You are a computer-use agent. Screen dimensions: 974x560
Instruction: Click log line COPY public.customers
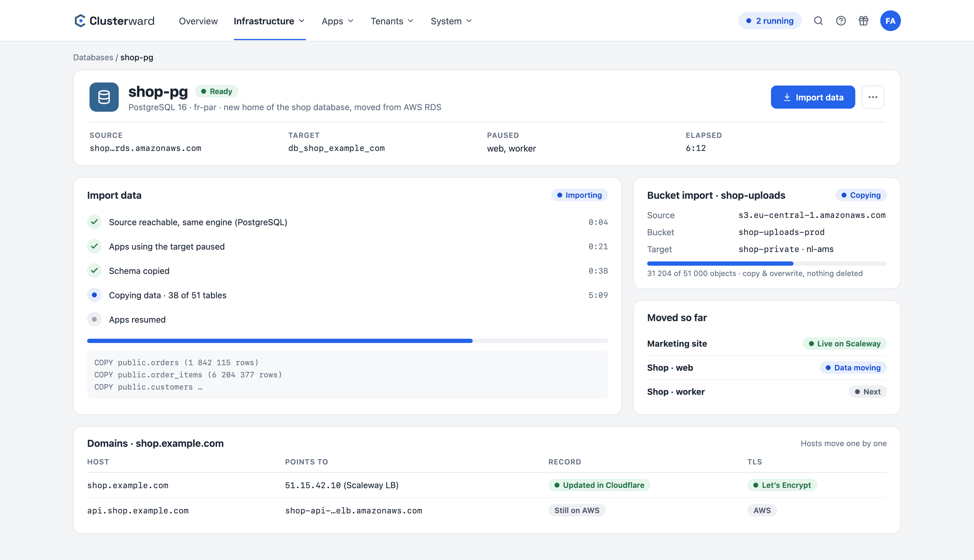coord(149,387)
